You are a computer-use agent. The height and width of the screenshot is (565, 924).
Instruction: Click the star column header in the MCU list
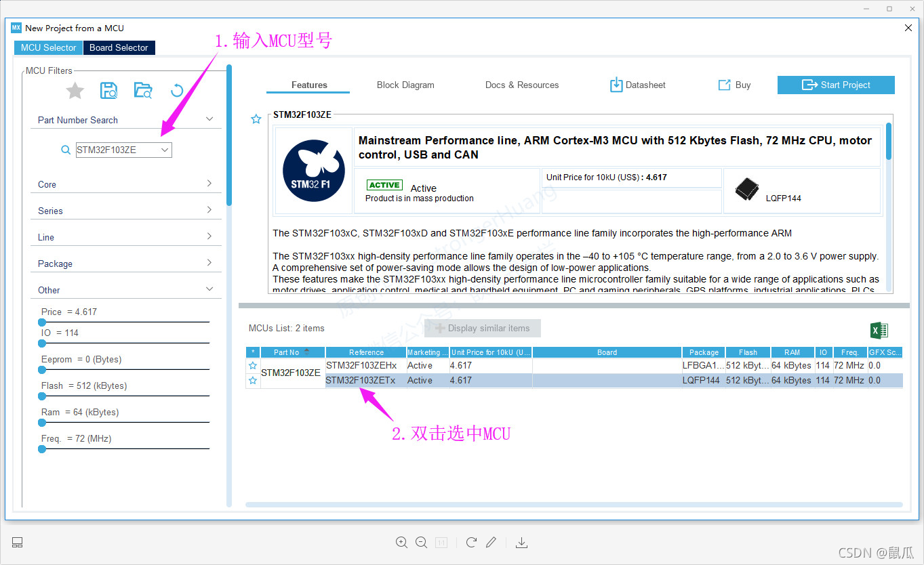(253, 352)
